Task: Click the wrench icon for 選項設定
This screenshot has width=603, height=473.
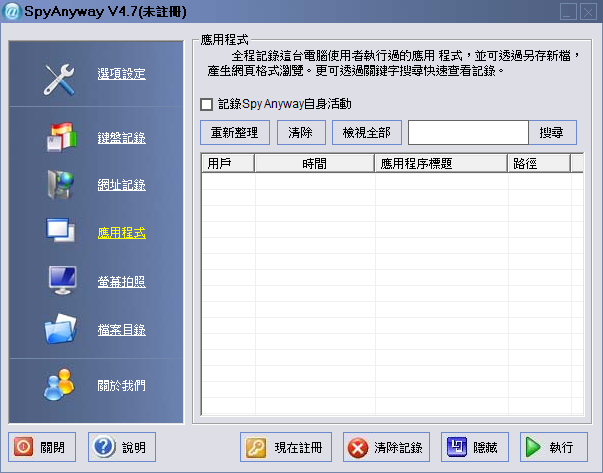Action: [x=60, y=78]
